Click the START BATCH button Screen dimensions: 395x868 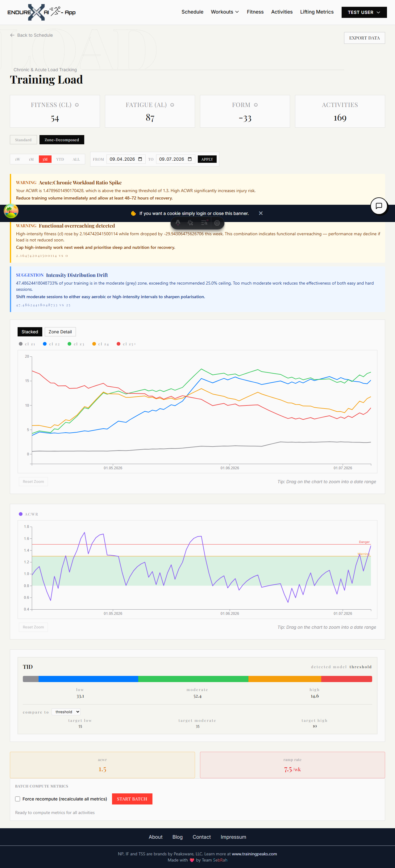point(132,799)
